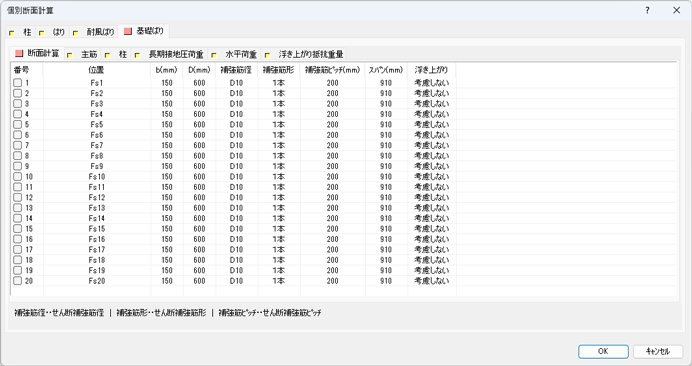
Task: Select the Fs10 position cell
Action: [x=97, y=177]
